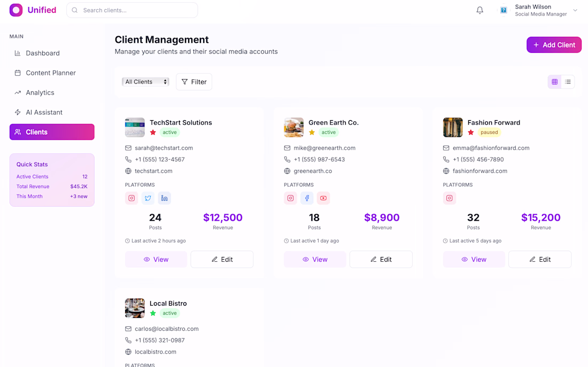Open the AI Assistant section
The height and width of the screenshot is (367, 588).
pyautogui.click(x=44, y=112)
